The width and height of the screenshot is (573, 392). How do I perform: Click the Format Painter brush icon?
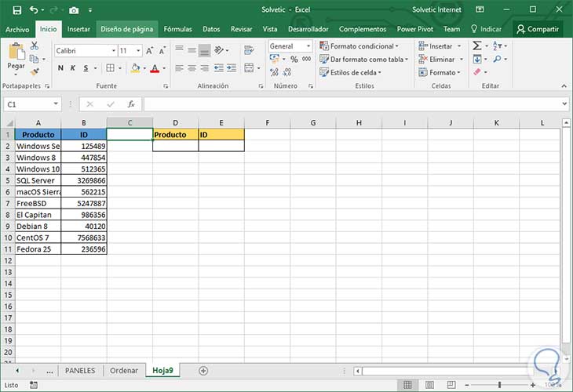(x=35, y=71)
